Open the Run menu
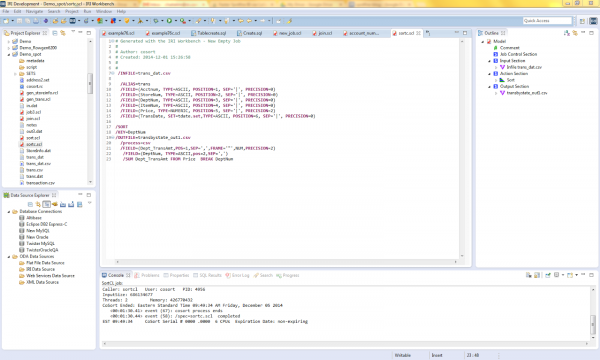 (87, 11)
